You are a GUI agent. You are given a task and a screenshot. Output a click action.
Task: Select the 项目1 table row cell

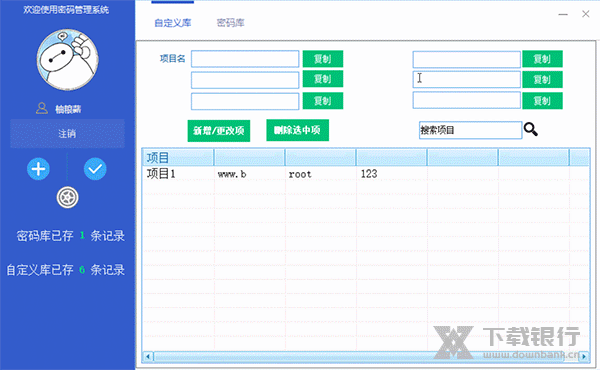[x=178, y=174]
